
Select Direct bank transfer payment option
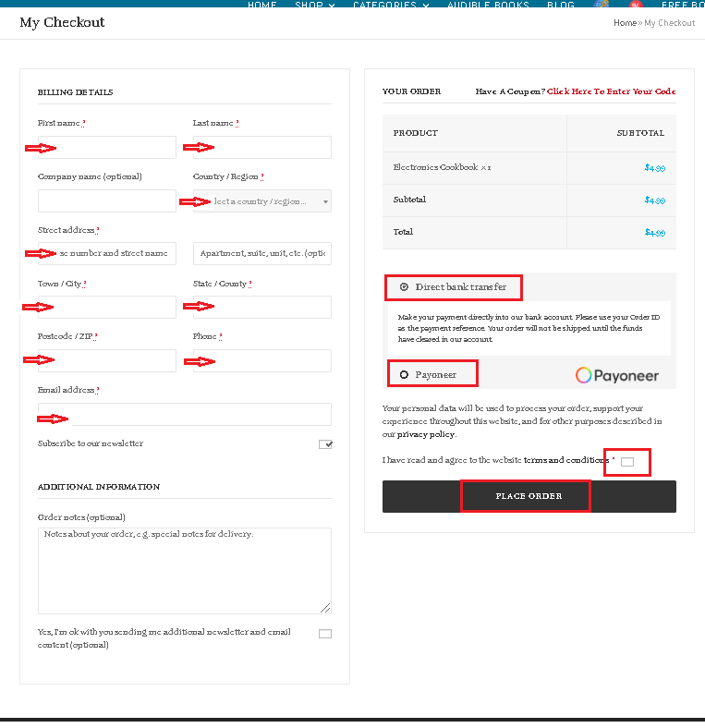[404, 287]
